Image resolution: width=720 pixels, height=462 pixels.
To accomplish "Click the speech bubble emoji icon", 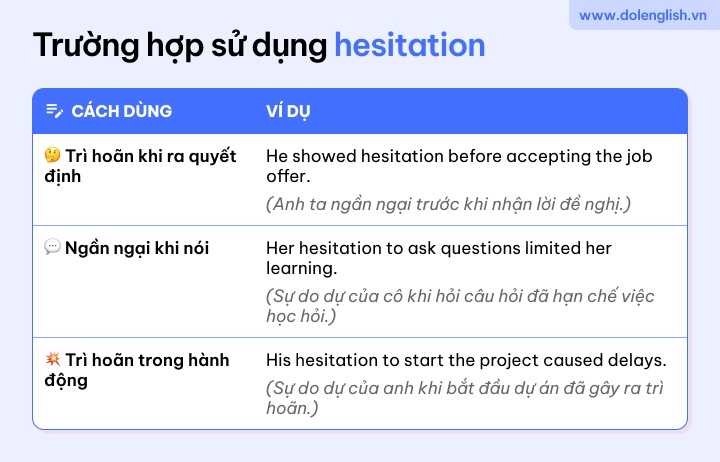I will 52,247.
